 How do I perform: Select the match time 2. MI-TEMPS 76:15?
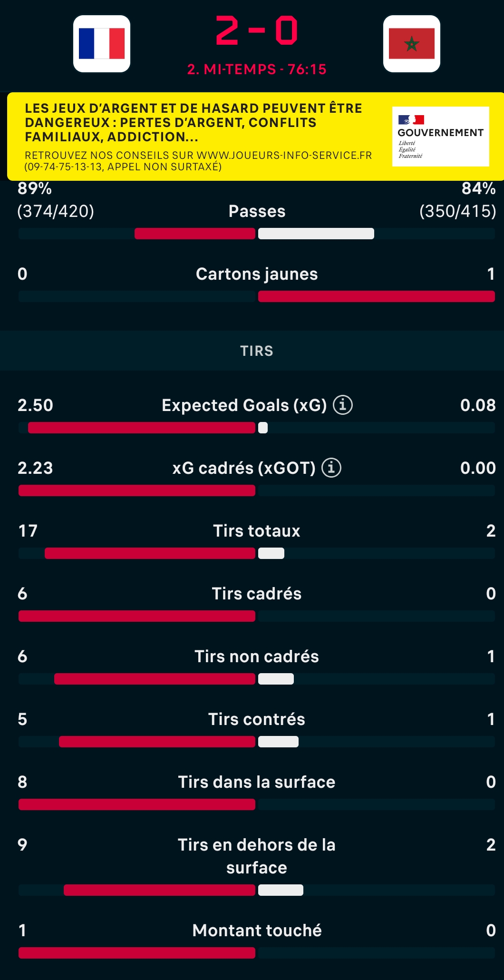coord(257,69)
